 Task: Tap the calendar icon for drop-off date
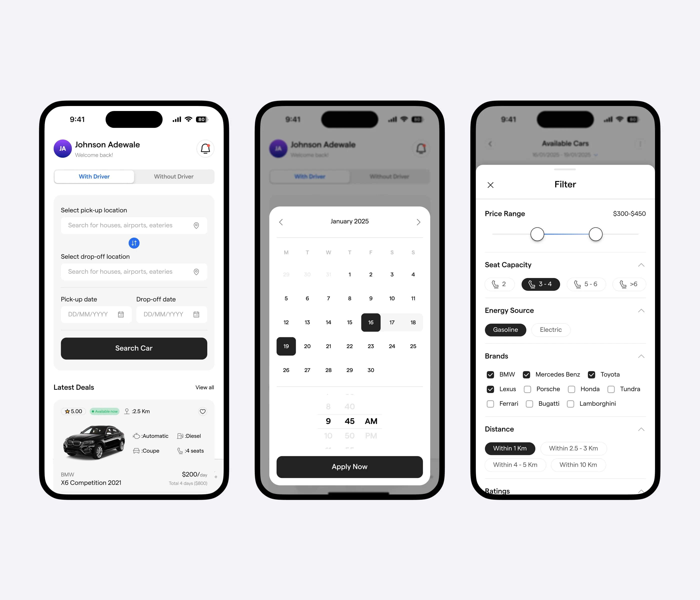point(197,314)
